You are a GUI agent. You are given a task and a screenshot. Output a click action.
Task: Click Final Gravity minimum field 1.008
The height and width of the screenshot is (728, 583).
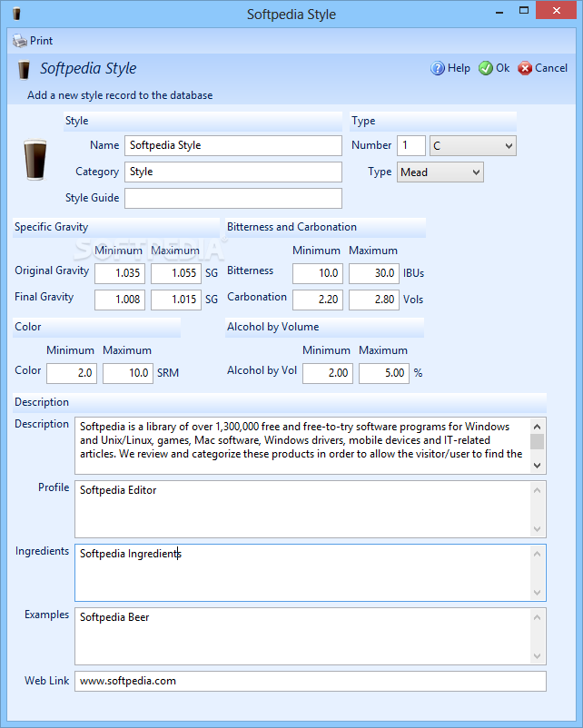(x=120, y=300)
